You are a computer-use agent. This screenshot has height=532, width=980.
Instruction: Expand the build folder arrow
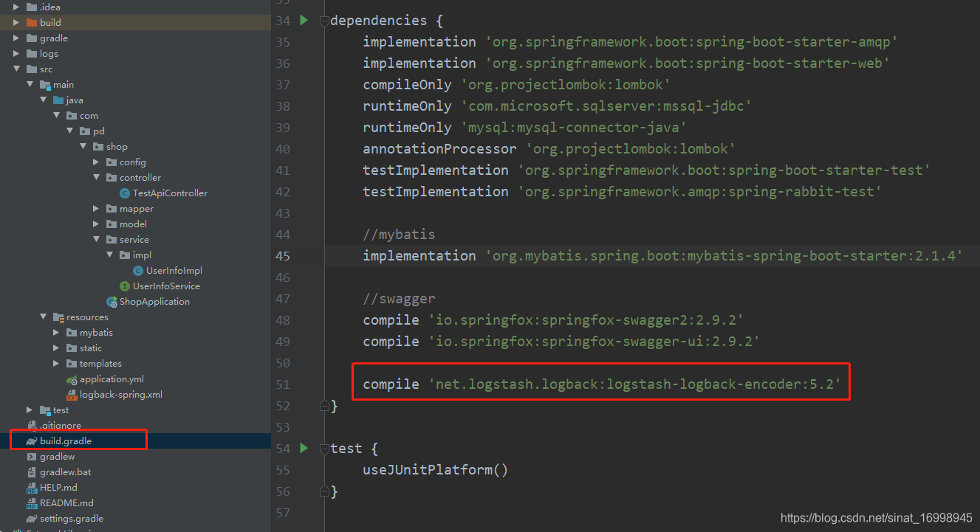tap(16, 22)
